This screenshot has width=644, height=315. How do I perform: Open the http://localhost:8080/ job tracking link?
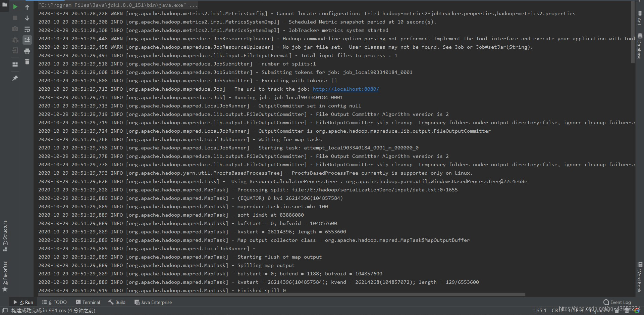pyautogui.click(x=346, y=89)
